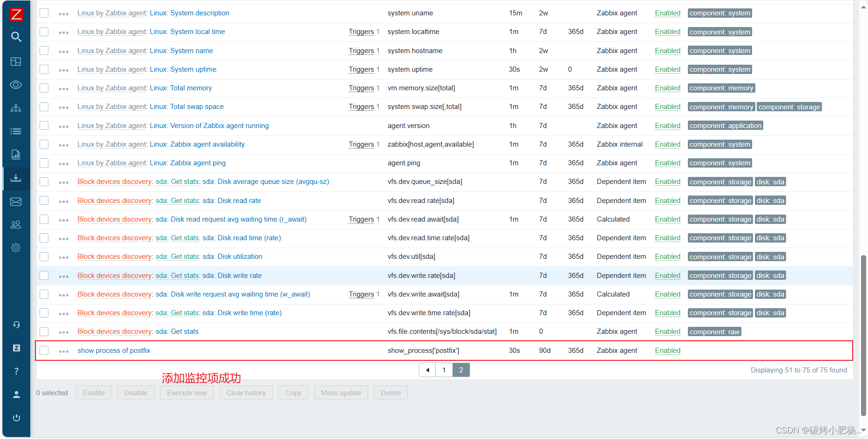Open Integrations Z icon in sidebar
This screenshot has width=868, height=439.
(x=16, y=348)
